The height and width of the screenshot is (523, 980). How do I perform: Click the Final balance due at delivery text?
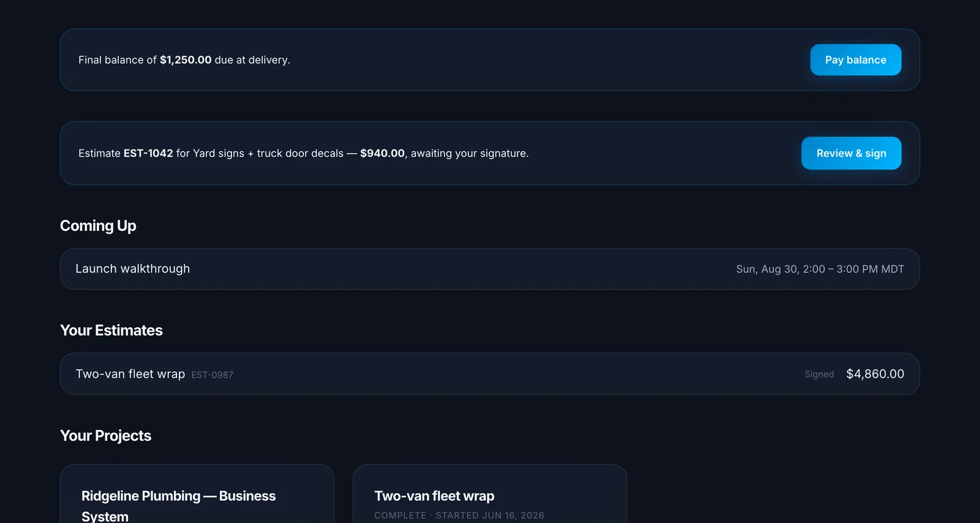coord(184,60)
